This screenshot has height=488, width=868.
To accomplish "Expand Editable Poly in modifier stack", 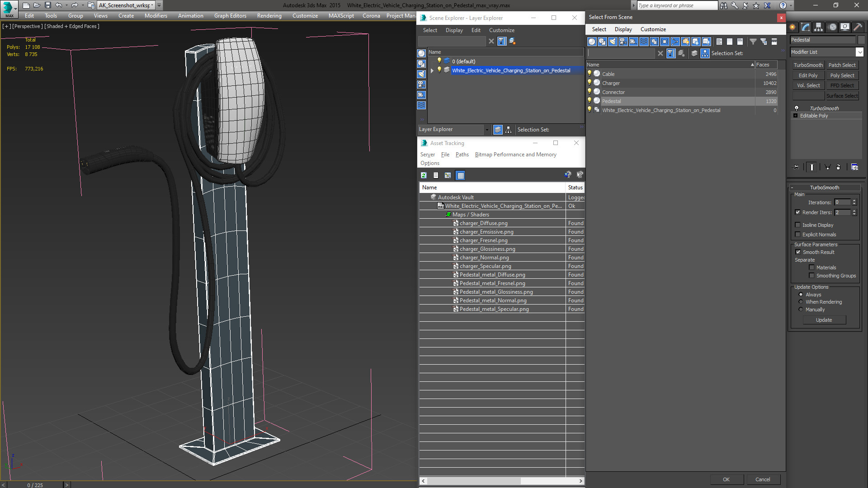I will coord(796,116).
